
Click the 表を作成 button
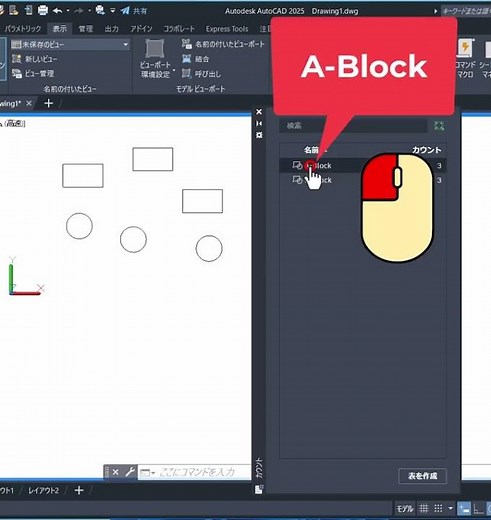(x=422, y=476)
